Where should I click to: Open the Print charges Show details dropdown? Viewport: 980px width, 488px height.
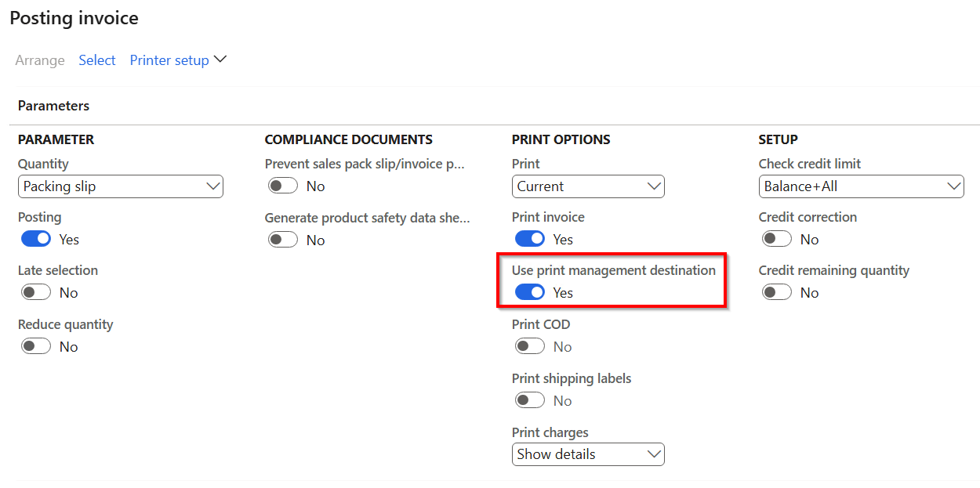tap(587, 454)
